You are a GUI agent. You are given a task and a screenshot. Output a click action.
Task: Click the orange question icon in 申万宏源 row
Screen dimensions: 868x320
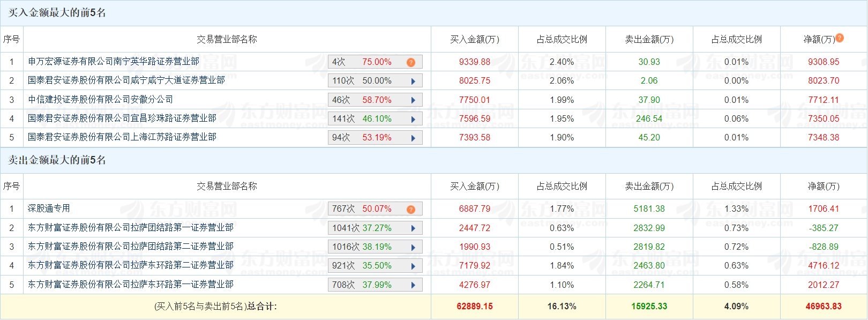(x=411, y=62)
